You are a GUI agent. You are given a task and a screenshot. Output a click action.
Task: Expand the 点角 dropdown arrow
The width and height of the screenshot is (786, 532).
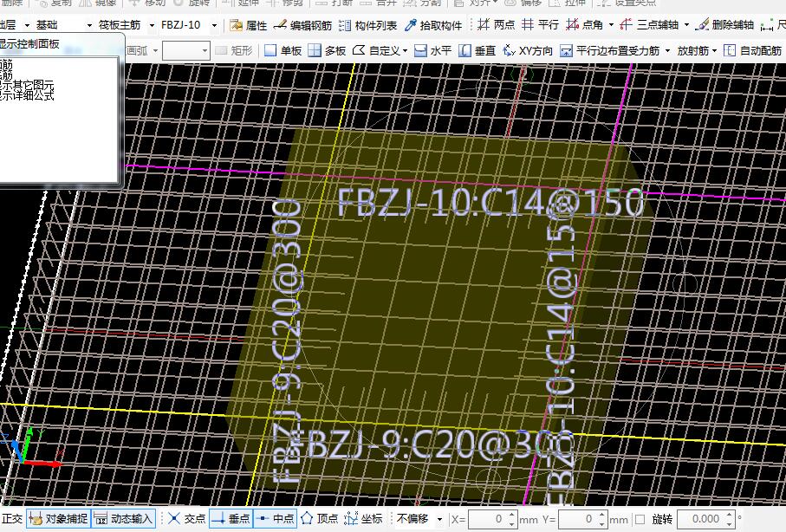[611, 24]
